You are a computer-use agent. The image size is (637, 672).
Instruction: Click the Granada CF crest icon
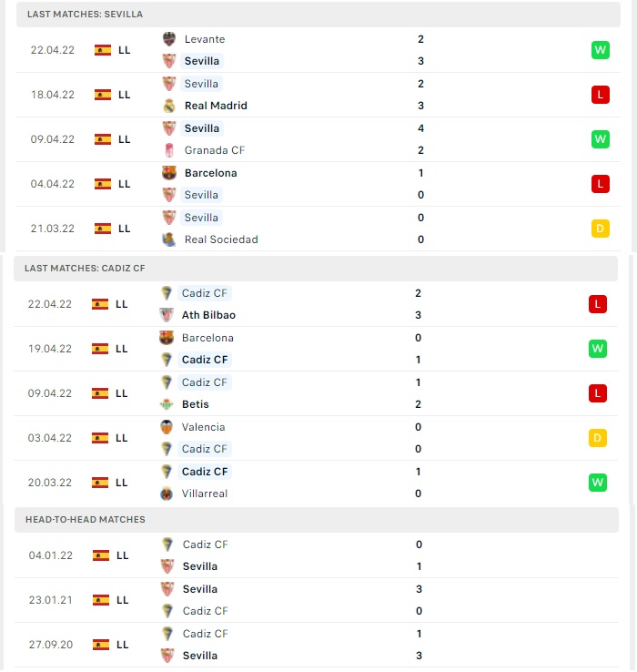click(x=169, y=150)
